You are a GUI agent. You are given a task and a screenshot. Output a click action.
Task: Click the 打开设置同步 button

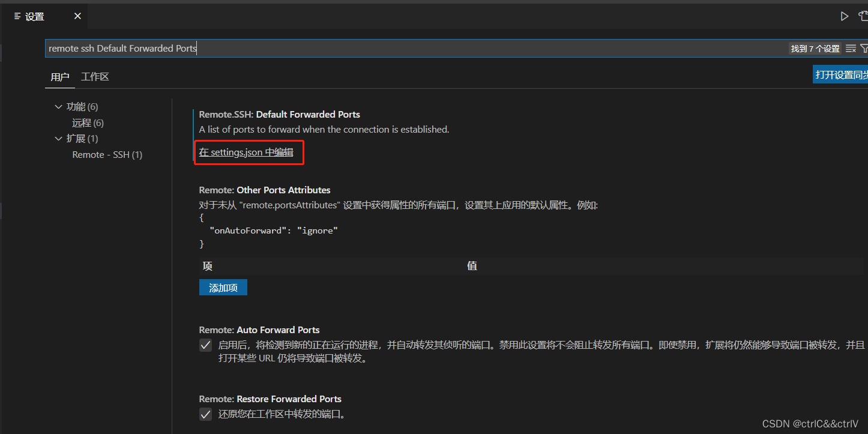click(x=840, y=74)
